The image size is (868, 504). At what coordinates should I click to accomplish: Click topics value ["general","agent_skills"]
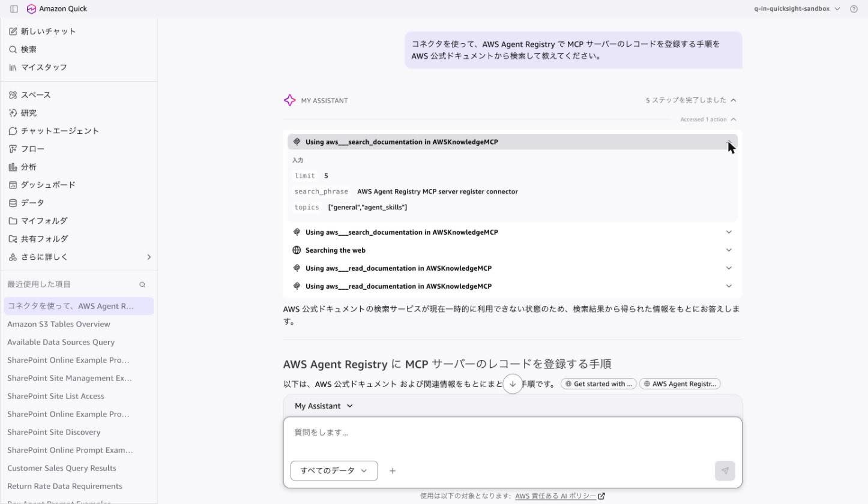click(x=367, y=207)
